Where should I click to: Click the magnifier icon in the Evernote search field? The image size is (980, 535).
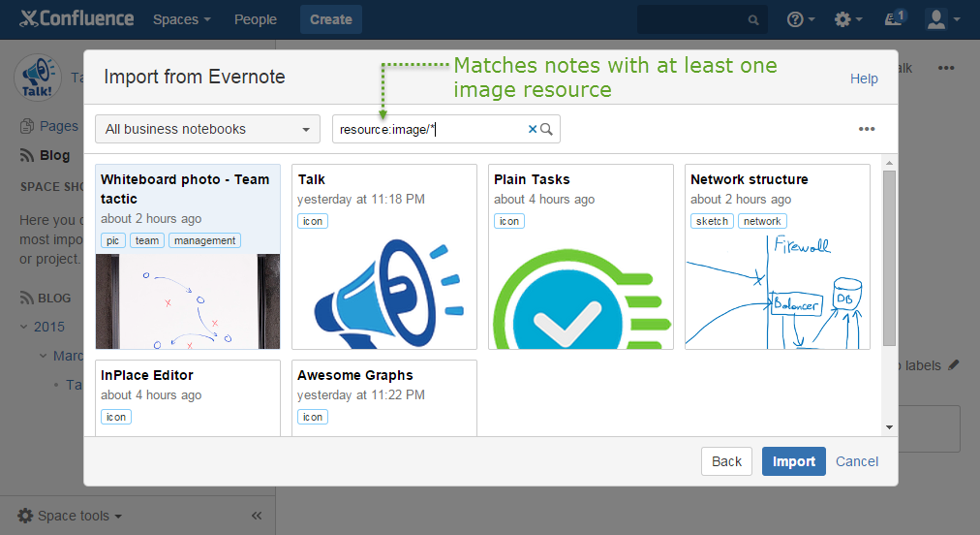[x=546, y=129]
